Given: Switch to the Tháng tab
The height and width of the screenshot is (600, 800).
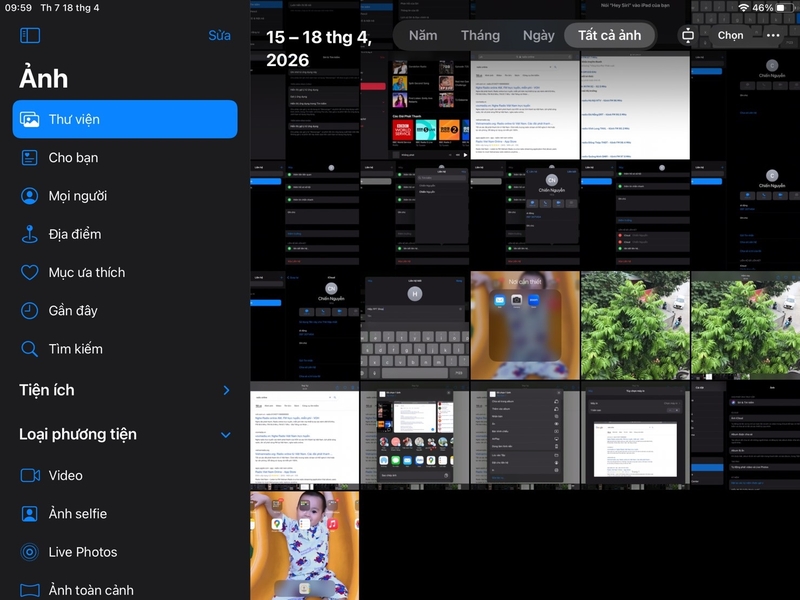Looking at the screenshot, I should (480, 35).
